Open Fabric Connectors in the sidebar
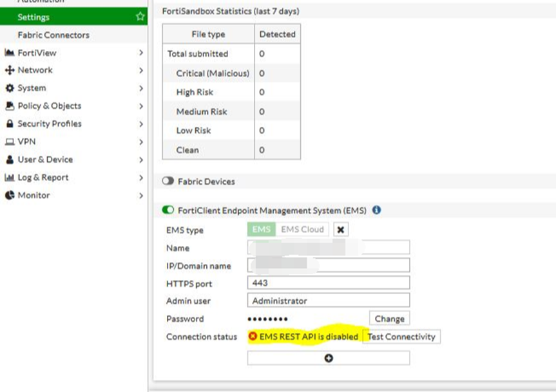556x392 pixels. coord(73,35)
